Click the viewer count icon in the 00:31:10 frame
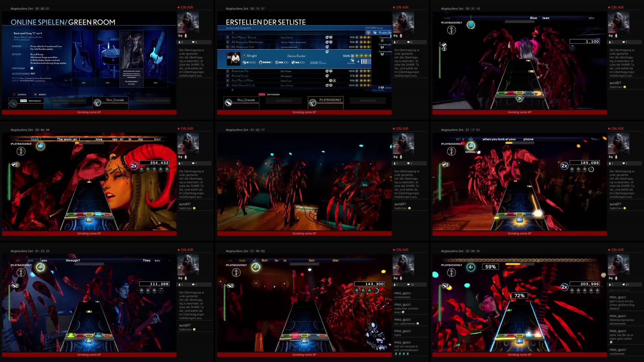Viewport: 644px width, 362px height. pyautogui.click(x=610, y=42)
